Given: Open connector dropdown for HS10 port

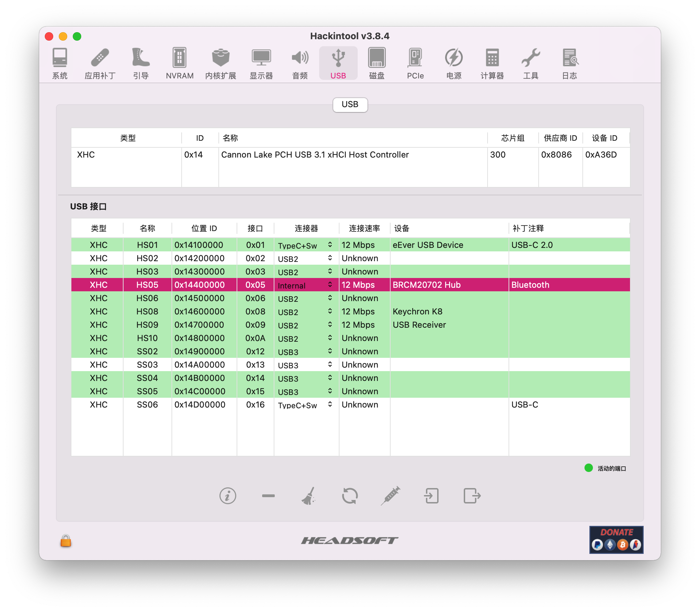Looking at the screenshot, I should (306, 338).
